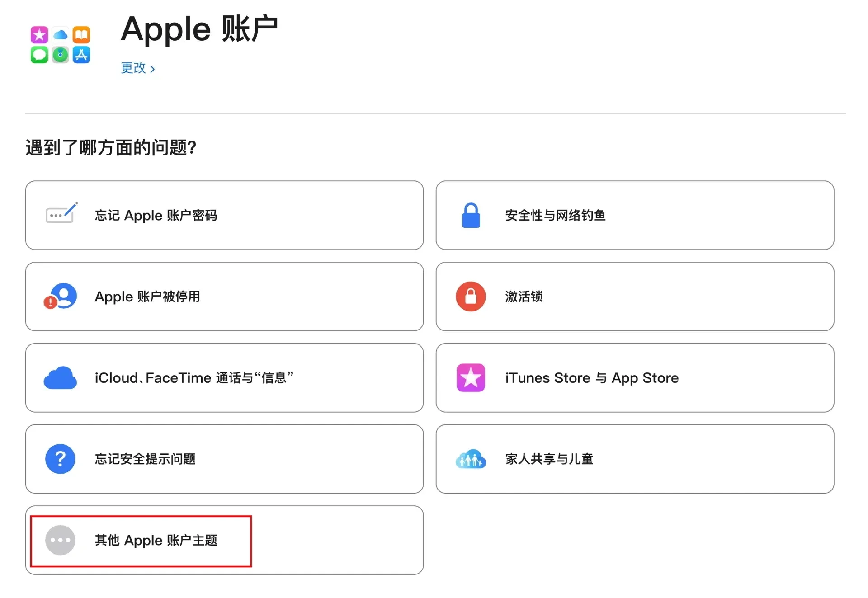This screenshot has width=868, height=598.
Task: Select 忘记安全提示问题 topic
Action: coord(145,459)
